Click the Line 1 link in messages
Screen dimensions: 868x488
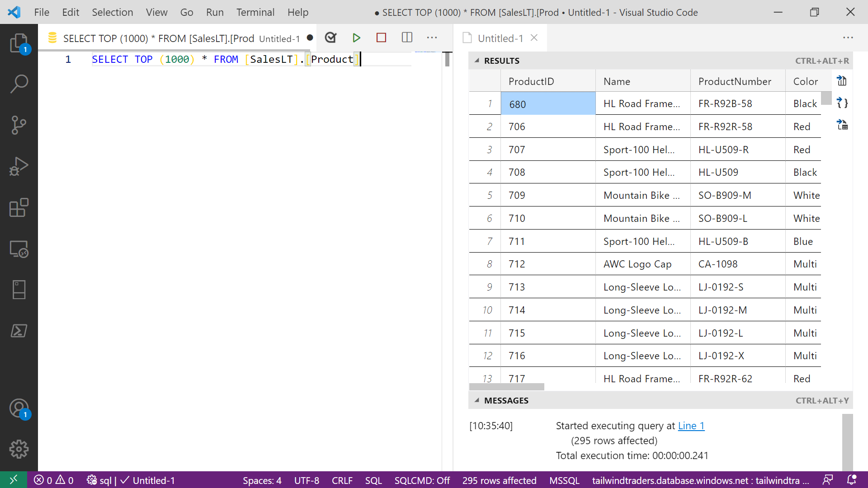[691, 426]
